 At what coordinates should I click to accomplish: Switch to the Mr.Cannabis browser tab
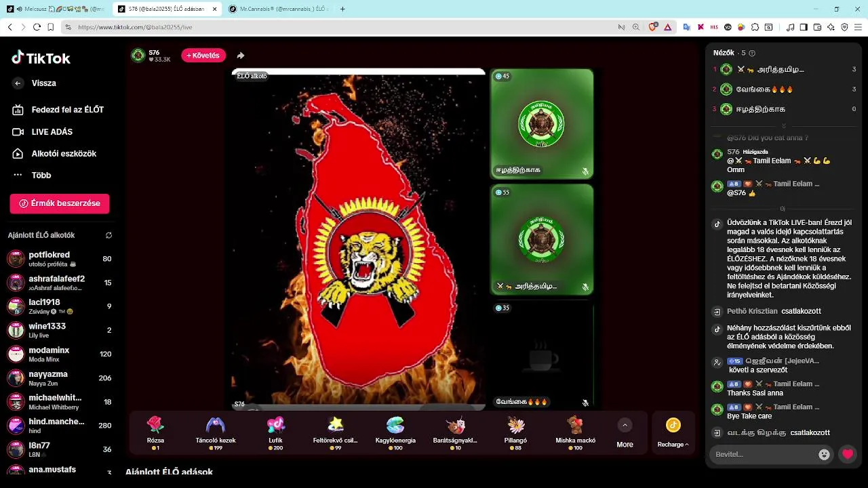click(x=278, y=9)
